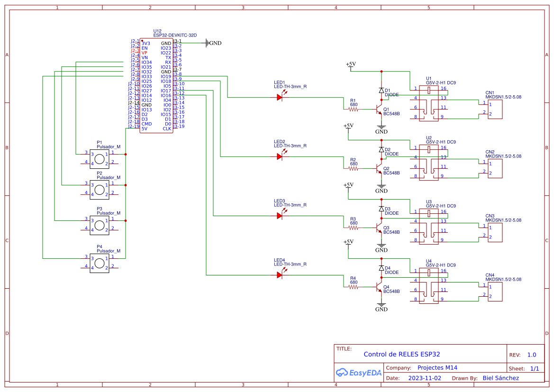The image size is (554, 392).
Task: Select the D3 diode symbol
Action: (381, 209)
